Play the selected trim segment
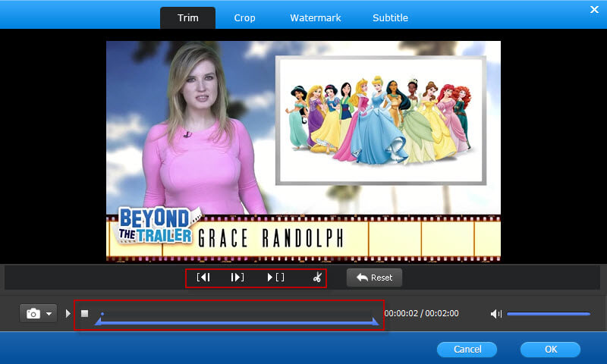The height and width of the screenshot is (364, 607). [275, 278]
